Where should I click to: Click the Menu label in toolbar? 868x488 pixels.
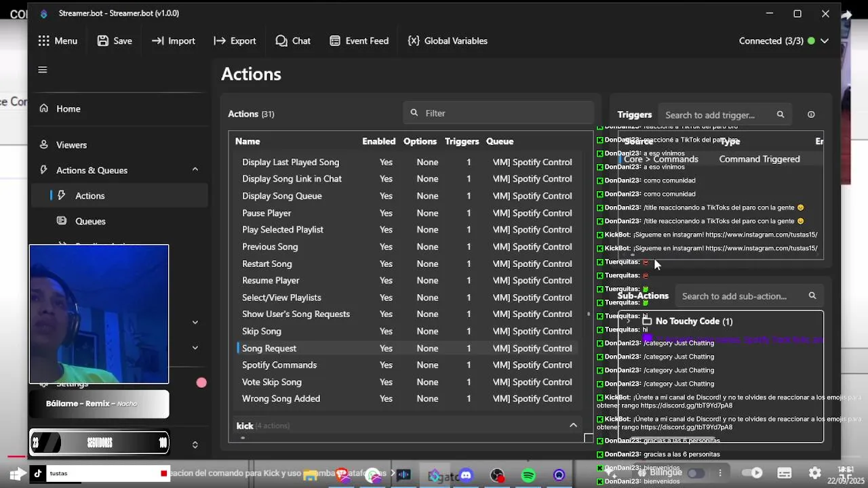[66, 41]
